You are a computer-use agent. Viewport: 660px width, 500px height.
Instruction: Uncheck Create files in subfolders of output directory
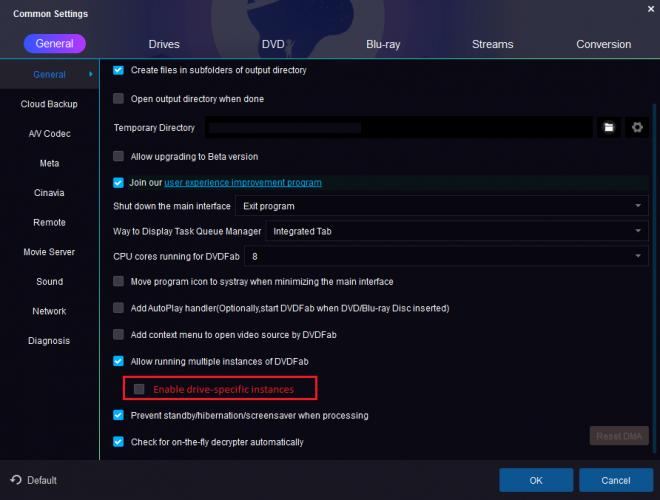click(118, 70)
